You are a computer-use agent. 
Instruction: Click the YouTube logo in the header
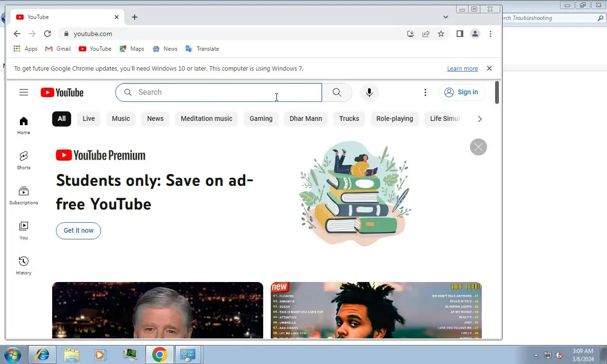point(62,92)
